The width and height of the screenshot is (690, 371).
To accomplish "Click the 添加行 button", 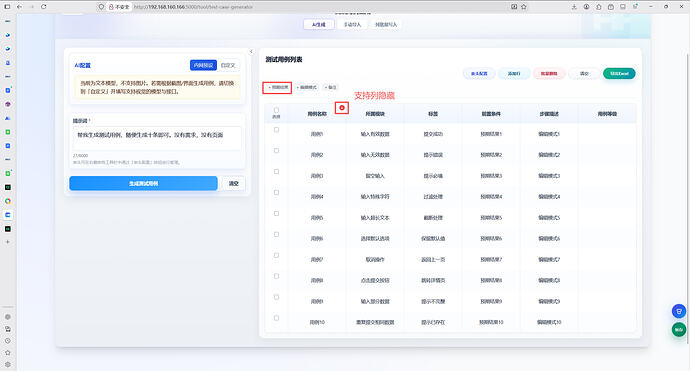I will 514,73.
